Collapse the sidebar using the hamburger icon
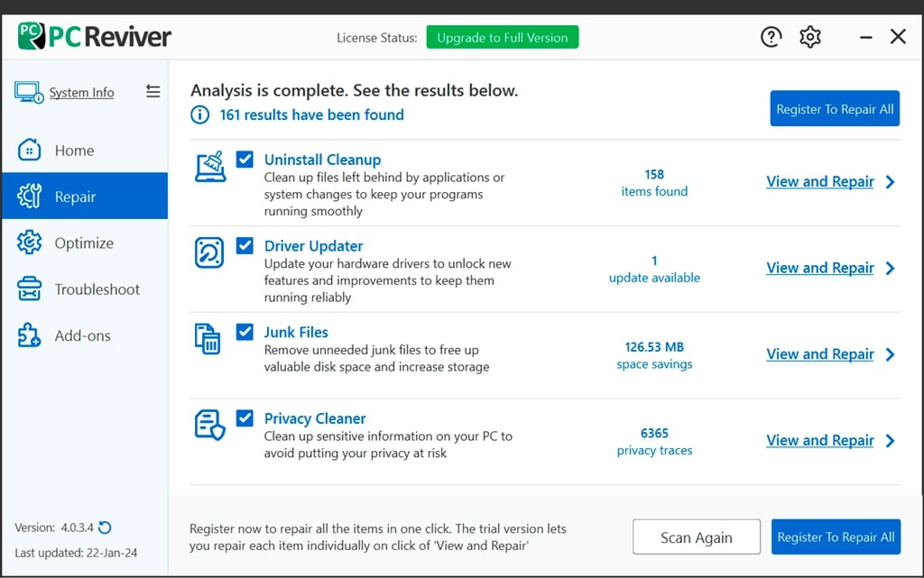The height and width of the screenshot is (578, 924). point(152,91)
